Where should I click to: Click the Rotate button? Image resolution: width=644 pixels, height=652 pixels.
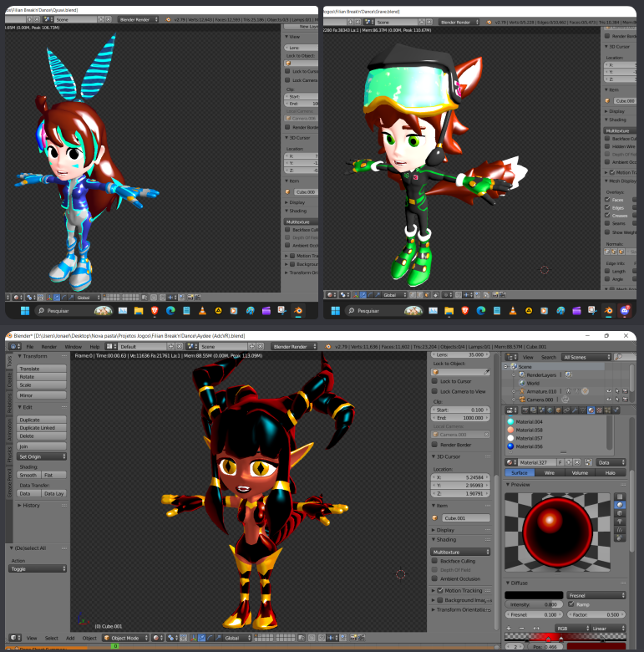pos(42,377)
